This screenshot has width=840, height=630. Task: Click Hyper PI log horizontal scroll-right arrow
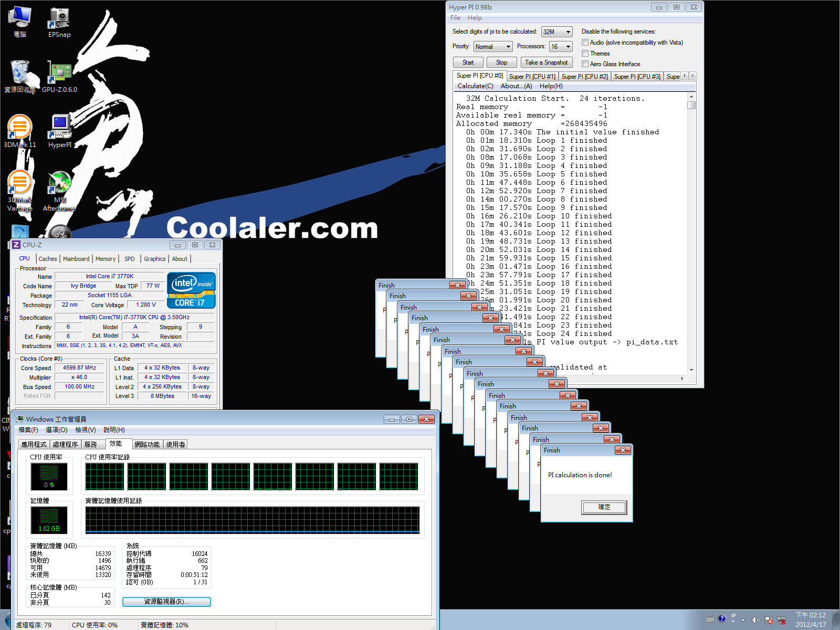click(x=682, y=378)
